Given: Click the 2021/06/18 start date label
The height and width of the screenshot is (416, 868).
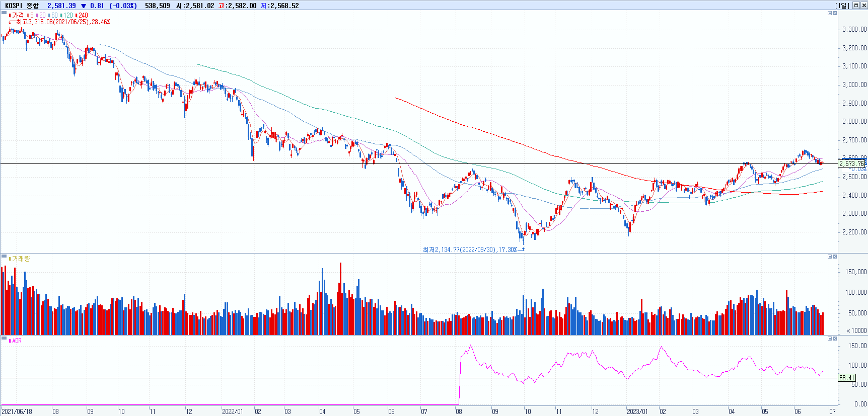Looking at the screenshot, I should 17,411.
